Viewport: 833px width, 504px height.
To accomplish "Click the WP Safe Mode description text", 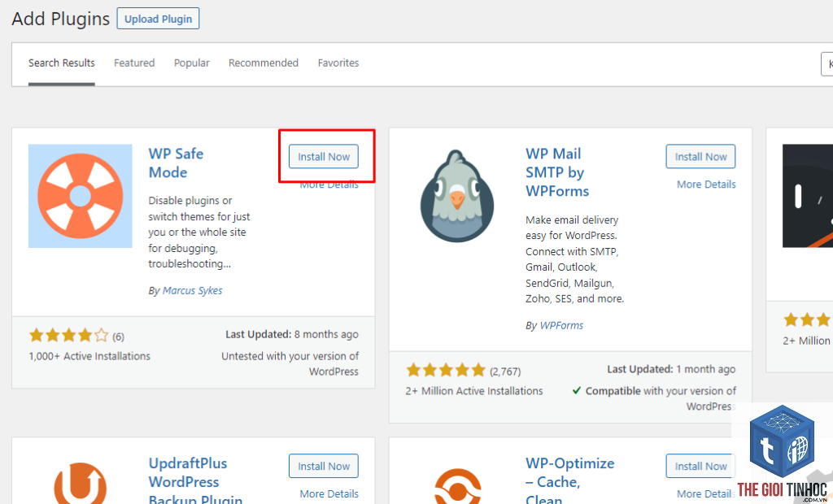I will point(198,232).
